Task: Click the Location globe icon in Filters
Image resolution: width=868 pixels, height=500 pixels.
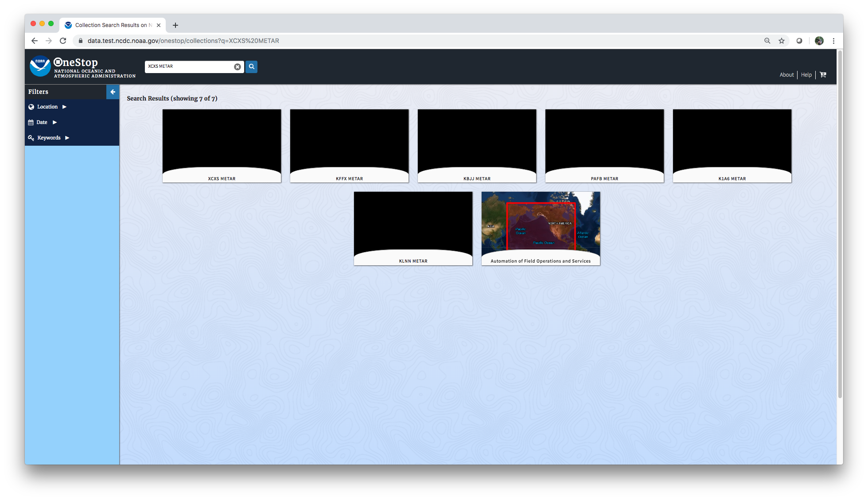Action: 31,107
